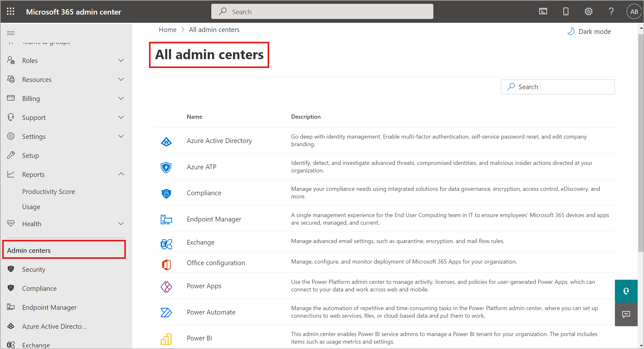Image resolution: width=644 pixels, height=349 pixels.
Task: Open Azure Active Directory in sidebar
Action: pyautogui.click(x=54, y=326)
